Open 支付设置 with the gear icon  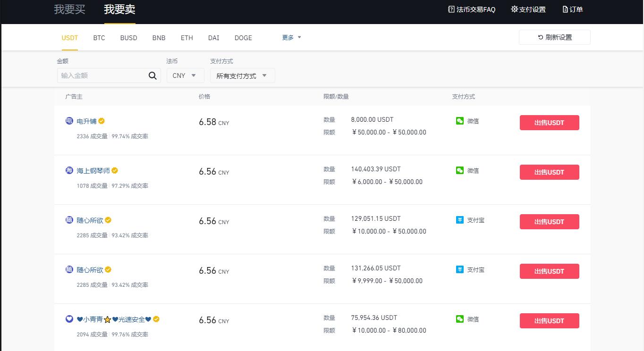coord(514,9)
